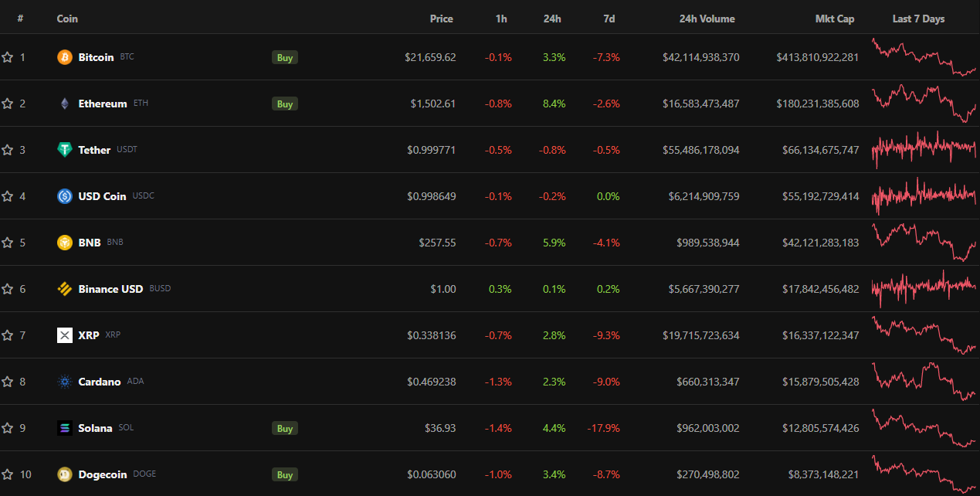The height and width of the screenshot is (496, 980).
Task: Open the USD Coin link
Action: [x=102, y=196]
